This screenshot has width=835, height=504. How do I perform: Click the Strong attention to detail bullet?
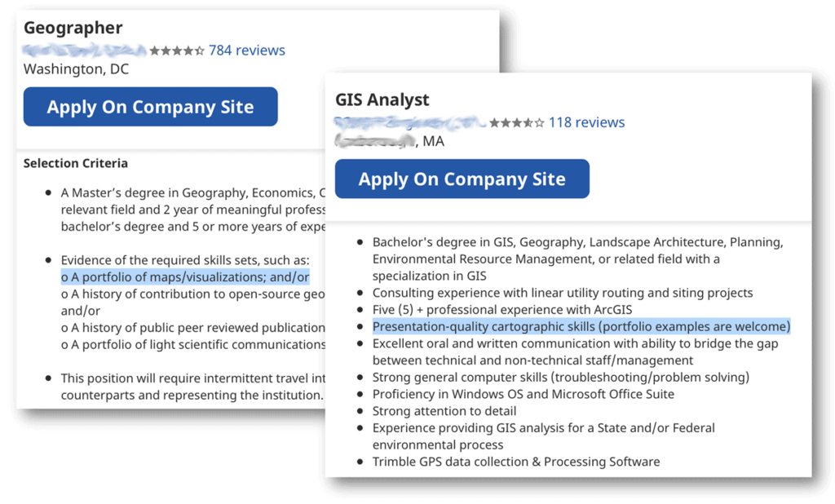point(444,411)
